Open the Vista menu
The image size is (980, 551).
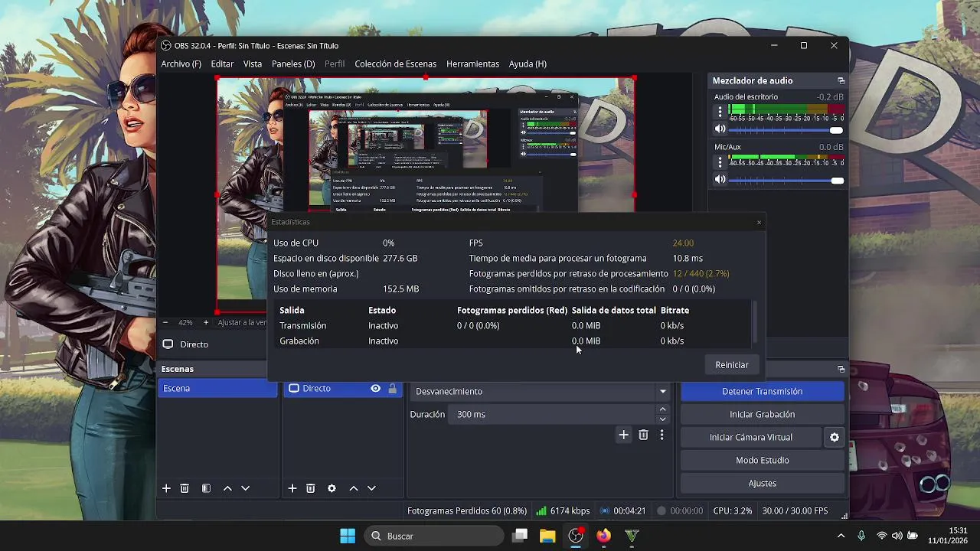click(253, 64)
